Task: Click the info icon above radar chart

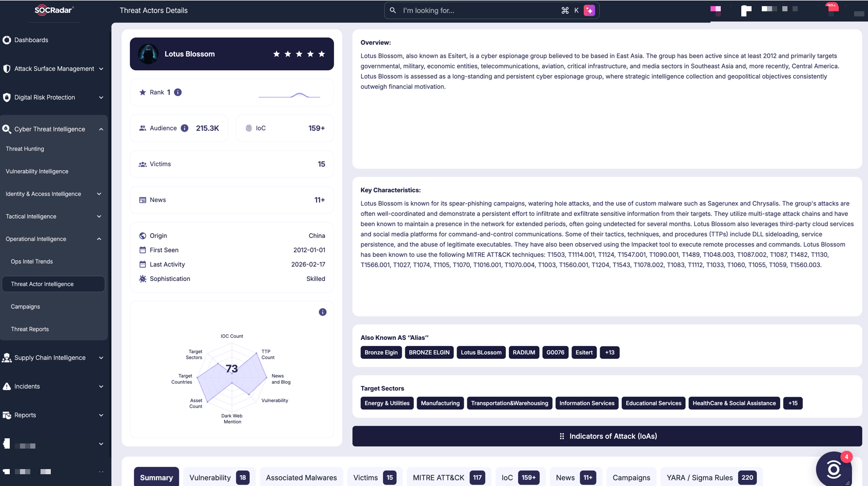Action: click(323, 312)
